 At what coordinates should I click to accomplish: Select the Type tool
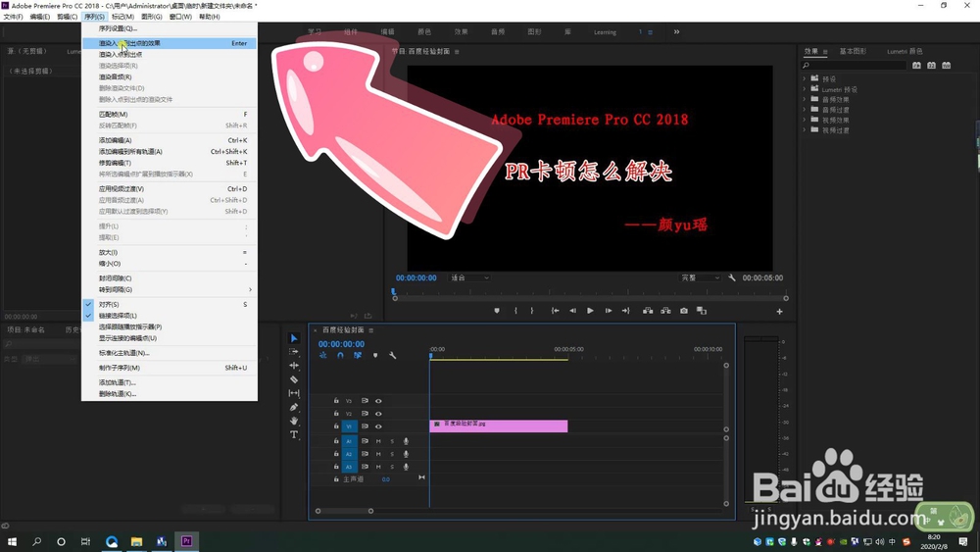pyautogui.click(x=294, y=434)
